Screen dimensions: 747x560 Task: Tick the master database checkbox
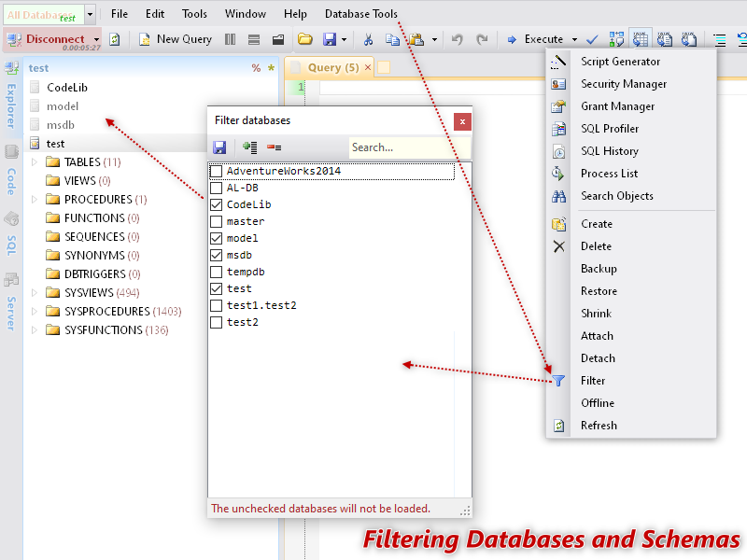pos(217,221)
